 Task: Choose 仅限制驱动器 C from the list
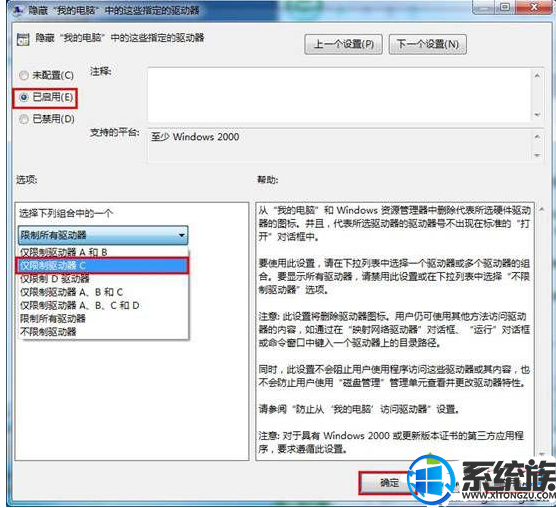(x=102, y=265)
